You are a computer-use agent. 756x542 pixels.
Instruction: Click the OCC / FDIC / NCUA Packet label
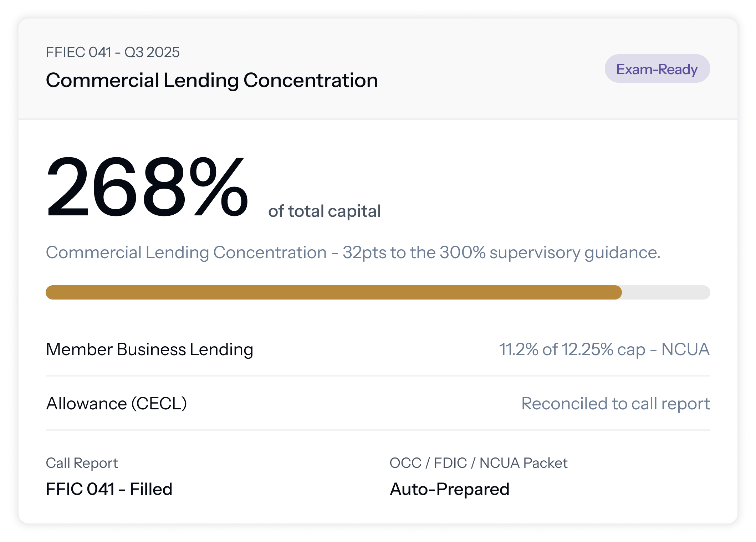tap(478, 463)
